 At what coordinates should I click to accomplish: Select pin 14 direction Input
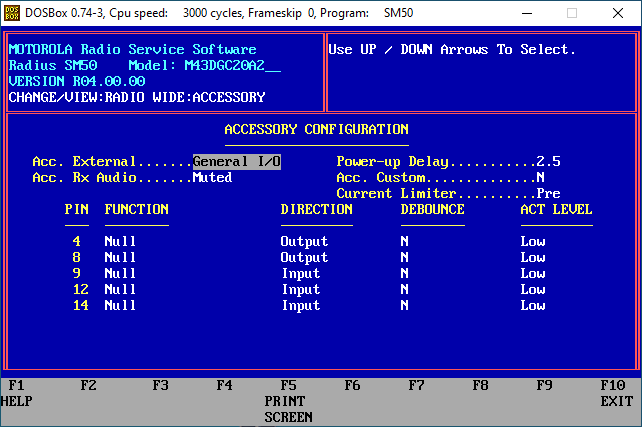(301, 305)
